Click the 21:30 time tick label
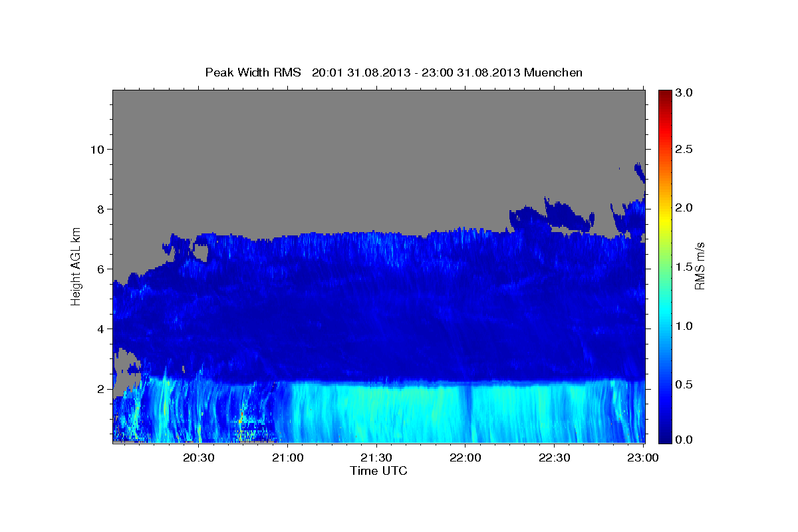Screen dimensions: 798x532 [377, 458]
